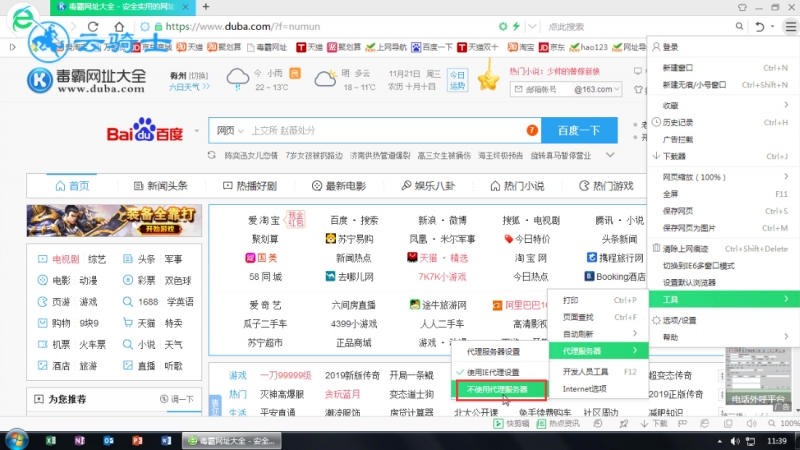Screen dimensions: 800x450
Task: Click the mute sound icon in browser status bar
Action: 751,423
